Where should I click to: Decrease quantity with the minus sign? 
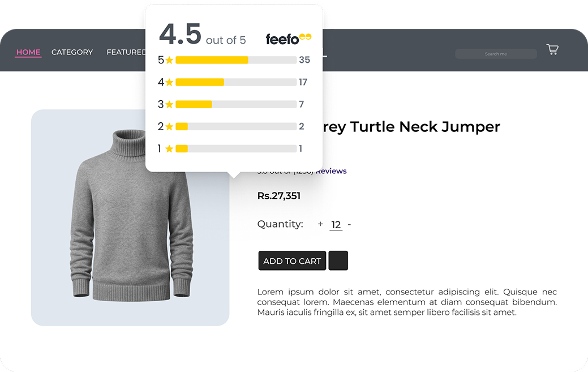click(349, 224)
